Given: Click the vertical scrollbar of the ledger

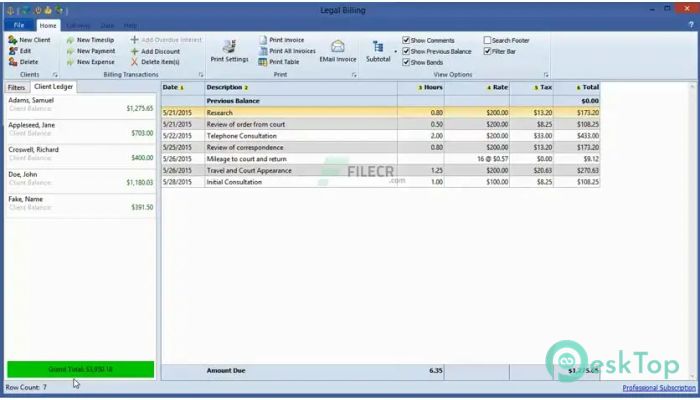Looking at the screenshot, I should pos(692,230).
